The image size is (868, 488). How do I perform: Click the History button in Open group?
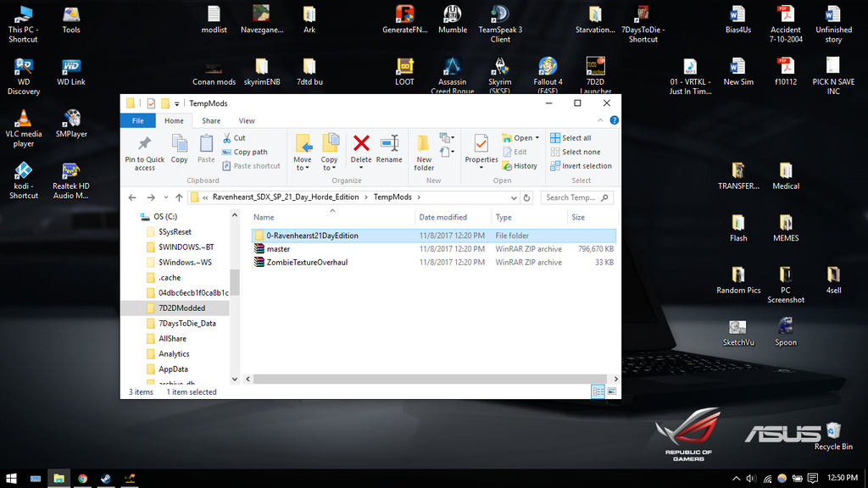click(x=520, y=165)
